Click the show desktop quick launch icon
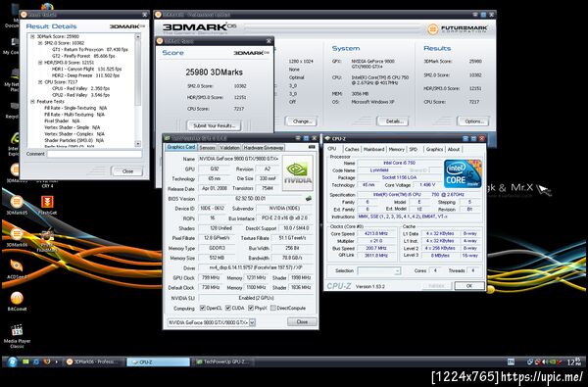The width and height of the screenshot is (588, 387). pos(25,362)
